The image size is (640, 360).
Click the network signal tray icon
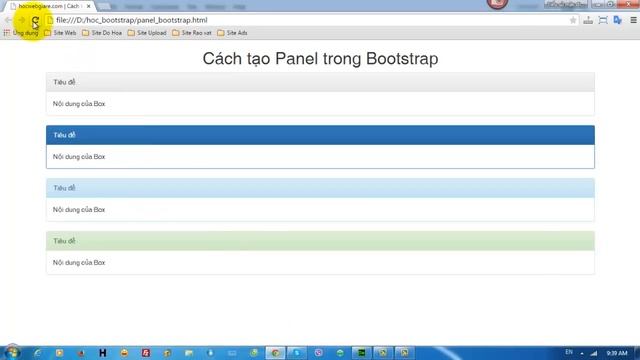click(594, 353)
